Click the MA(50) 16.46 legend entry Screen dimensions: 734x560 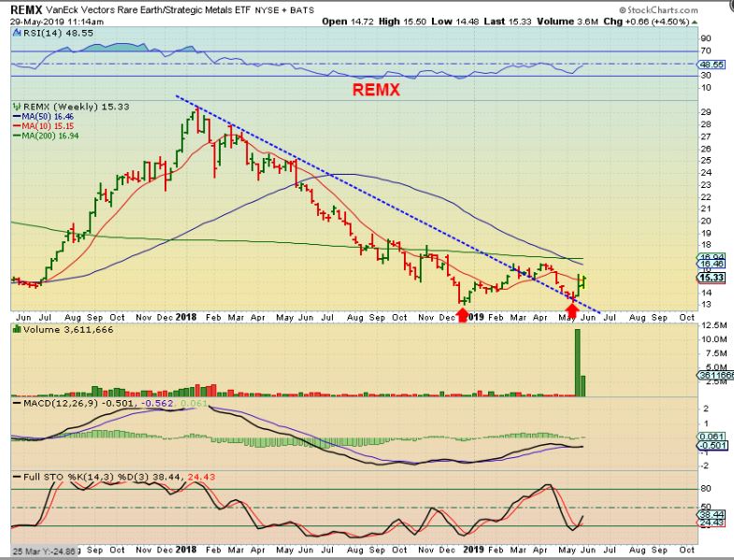(x=44, y=117)
